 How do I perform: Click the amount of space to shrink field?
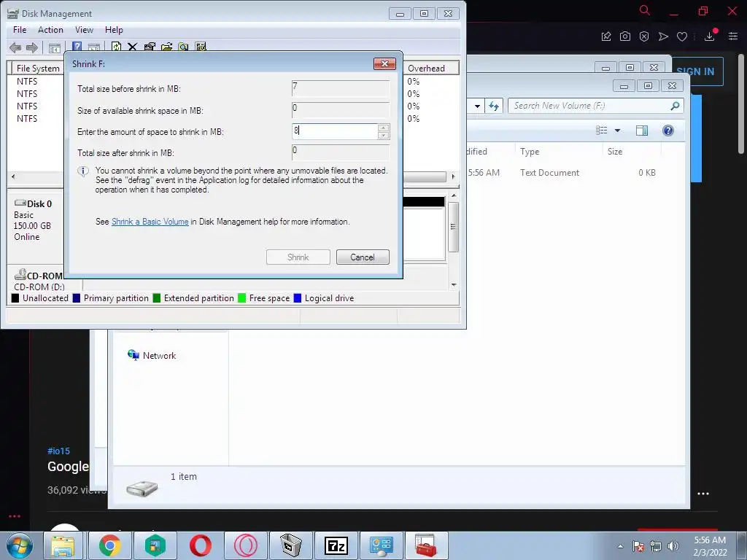point(335,131)
